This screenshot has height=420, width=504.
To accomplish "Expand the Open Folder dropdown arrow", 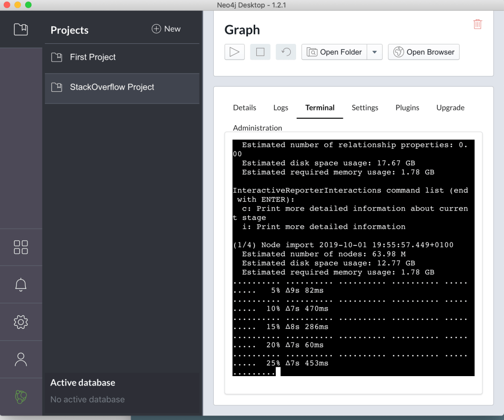I will pos(374,52).
